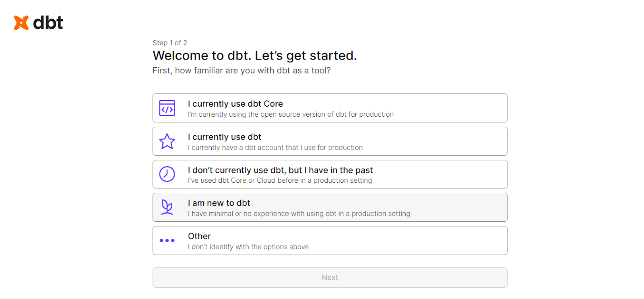Click the three dots icon beside Other
644x299 pixels.
coord(167,240)
